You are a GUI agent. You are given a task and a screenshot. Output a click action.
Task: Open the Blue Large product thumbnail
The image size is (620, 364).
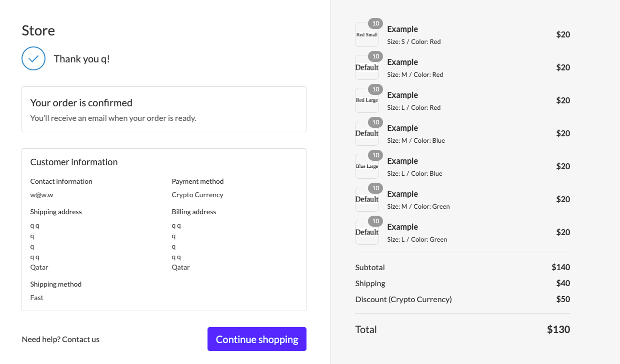coord(367,166)
